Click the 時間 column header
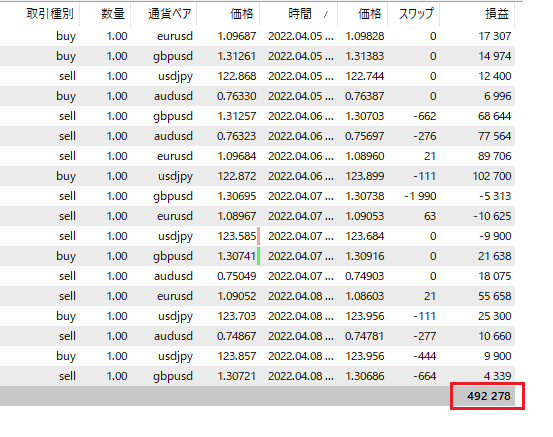 pos(299,14)
